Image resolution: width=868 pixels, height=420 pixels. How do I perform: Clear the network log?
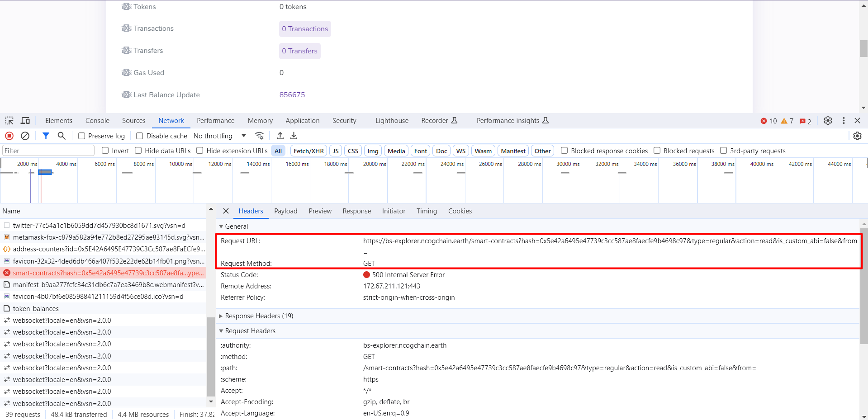click(25, 136)
